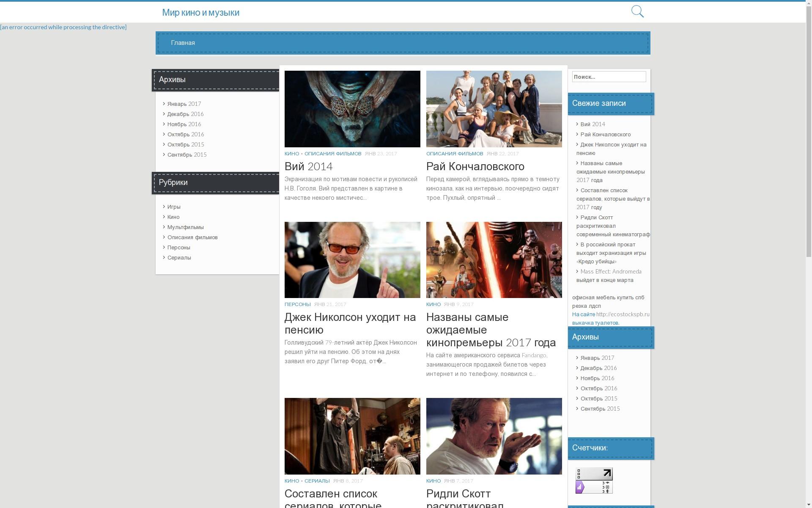
Task: Select the Персоны category in Рубрики
Action: [178, 247]
